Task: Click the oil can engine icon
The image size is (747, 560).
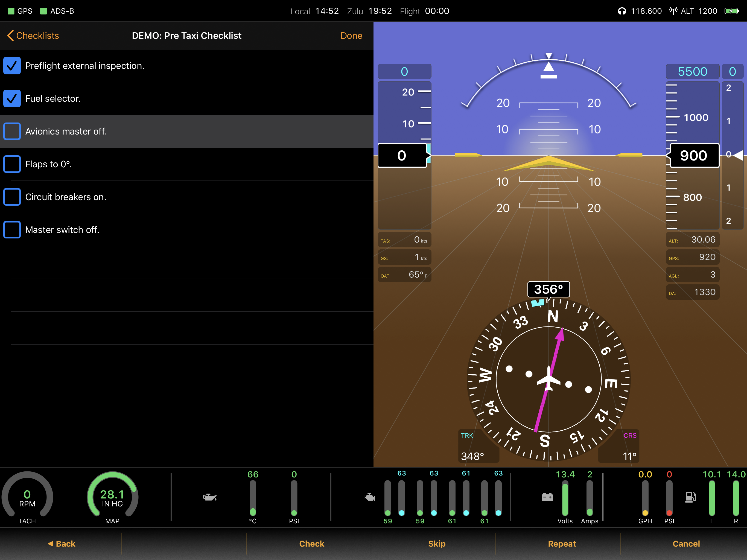Action: click(209, 497)
